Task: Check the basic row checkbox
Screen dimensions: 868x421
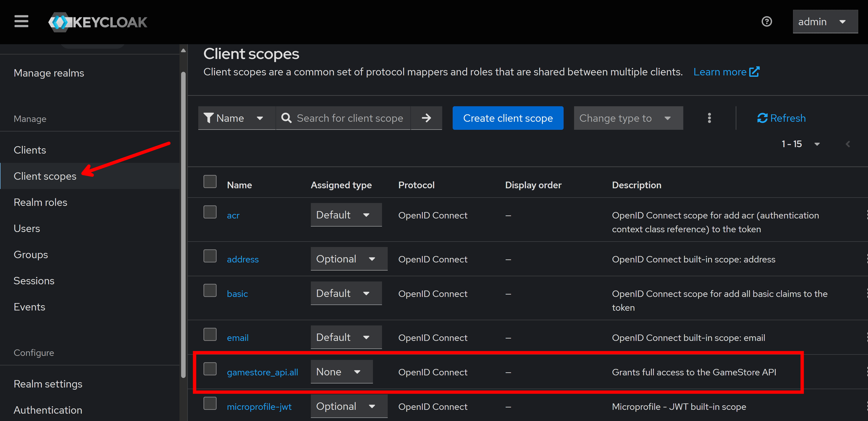Action: click(x=210, y=290)
